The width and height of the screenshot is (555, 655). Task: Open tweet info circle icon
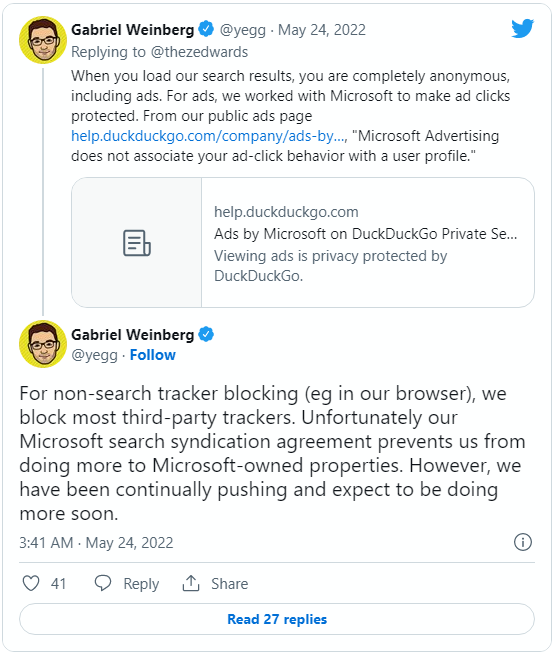click(x=522, y=542)
